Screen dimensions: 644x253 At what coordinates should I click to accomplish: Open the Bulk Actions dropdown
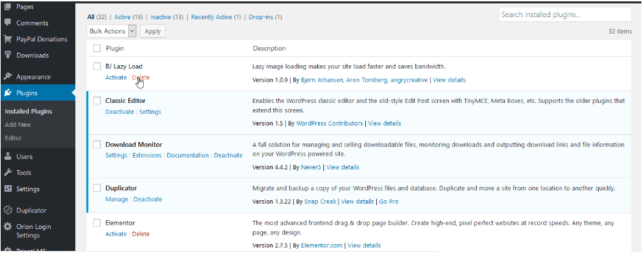[111, 31]
